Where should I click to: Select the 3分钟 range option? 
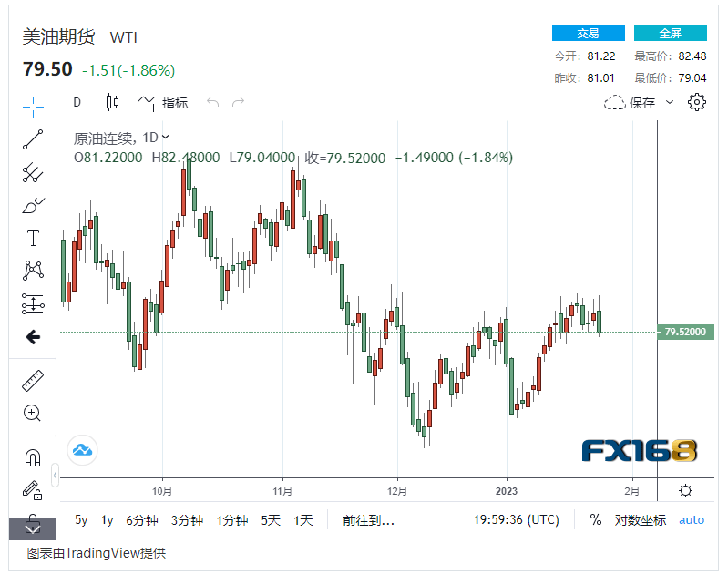tap(187, 520)
